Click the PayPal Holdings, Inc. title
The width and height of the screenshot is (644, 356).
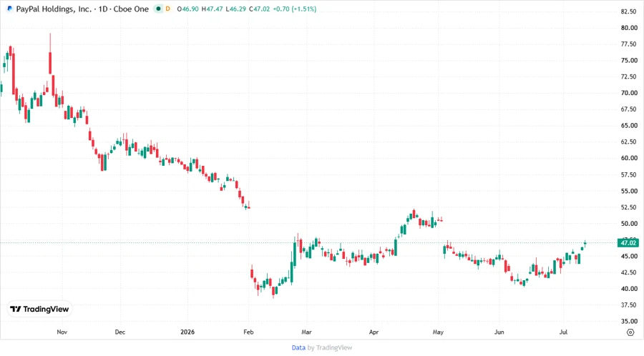click(54, 9)
